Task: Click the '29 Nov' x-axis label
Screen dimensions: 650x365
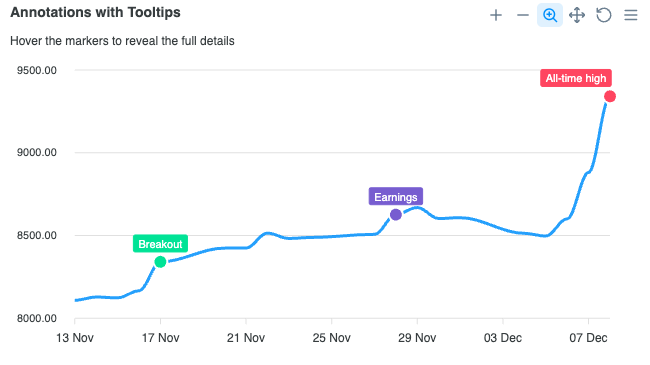Action: pos(417,338)
